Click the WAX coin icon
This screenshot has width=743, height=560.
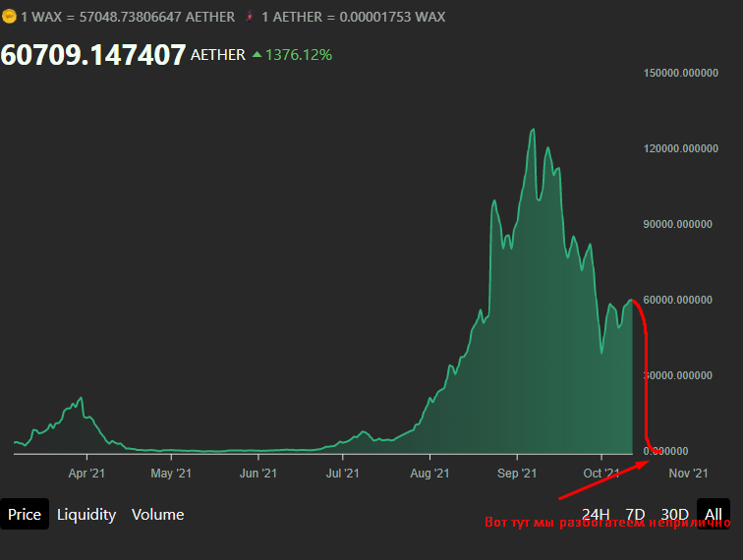pos(9,17)
